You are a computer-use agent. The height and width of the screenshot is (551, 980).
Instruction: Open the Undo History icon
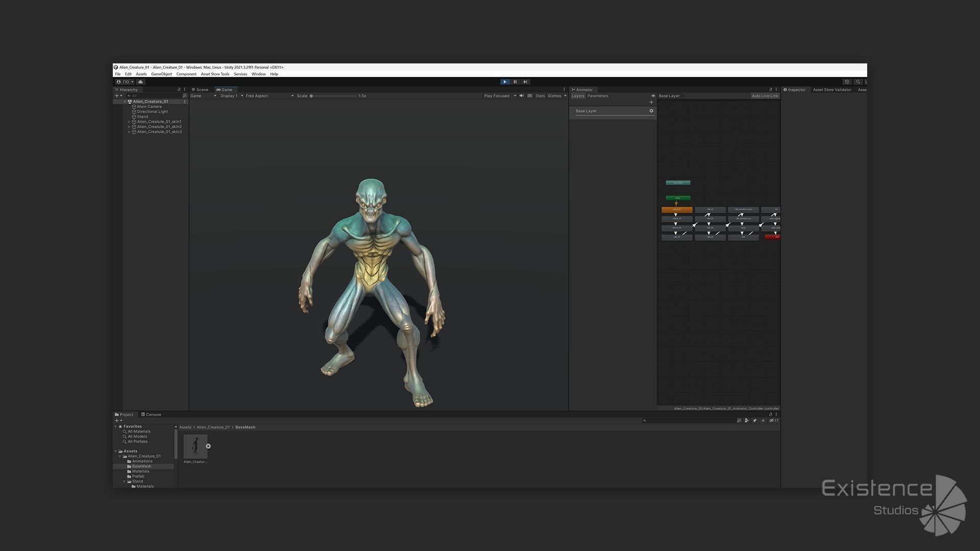click(847, 82)
